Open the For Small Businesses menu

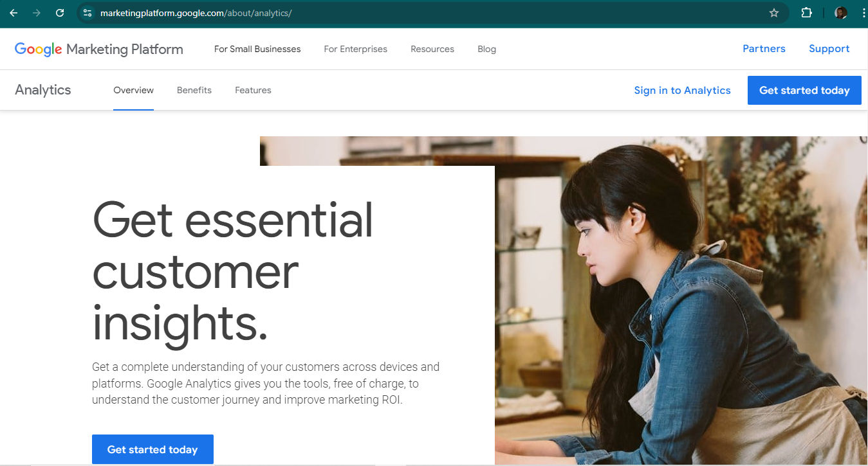point(257,49)
